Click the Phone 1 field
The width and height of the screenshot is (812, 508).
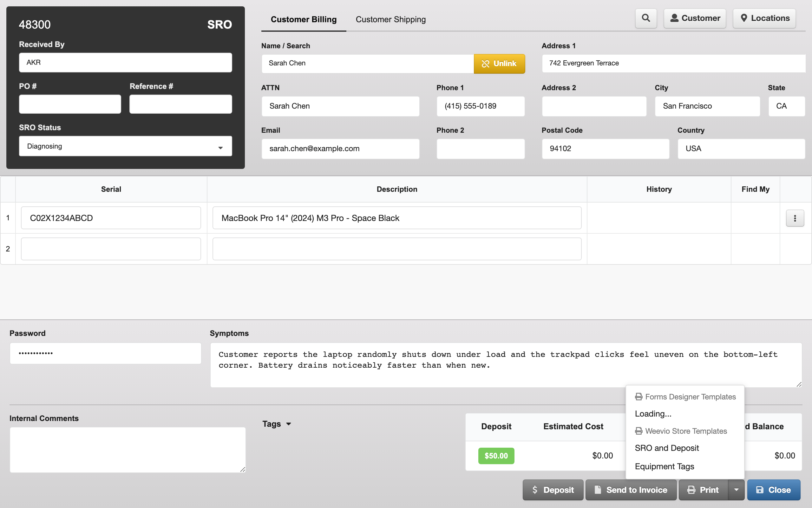click(481, 106)
